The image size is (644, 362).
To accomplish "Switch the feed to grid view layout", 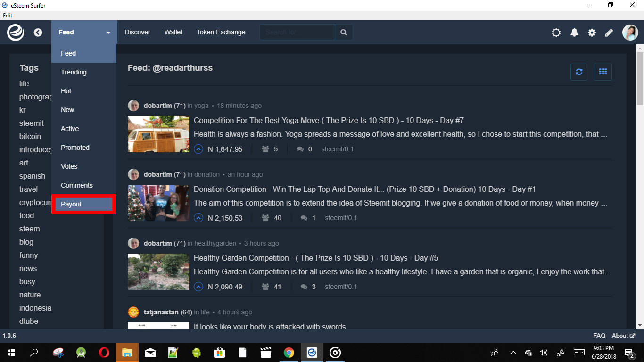I will pos(603,72).
